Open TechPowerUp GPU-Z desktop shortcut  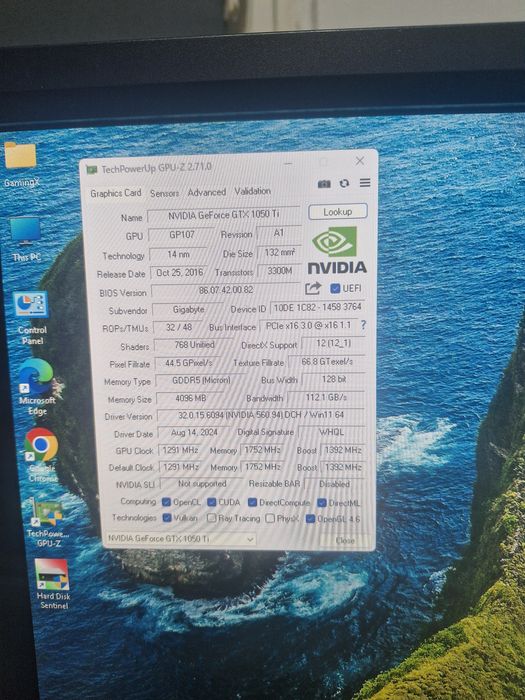coord(48,523)
